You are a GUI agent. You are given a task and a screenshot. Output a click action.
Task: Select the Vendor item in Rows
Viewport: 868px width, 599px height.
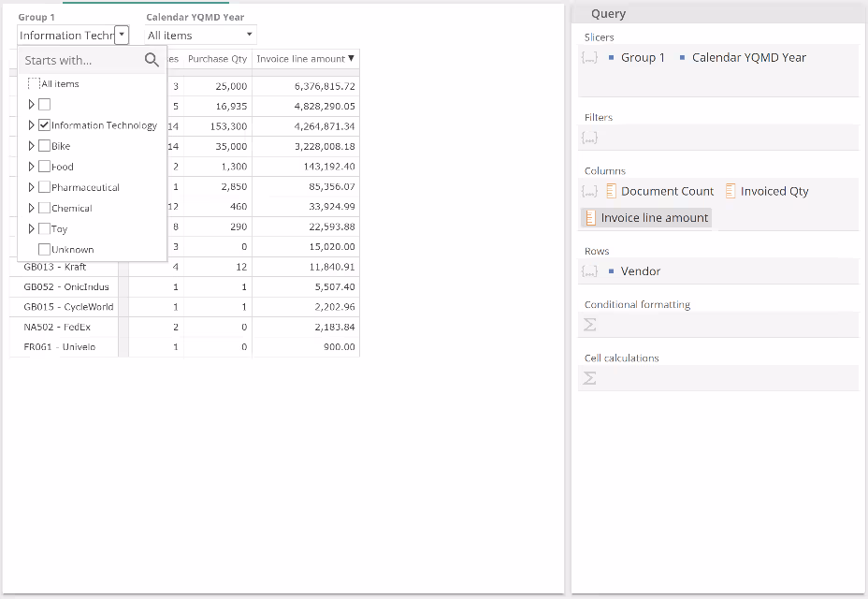640,271
